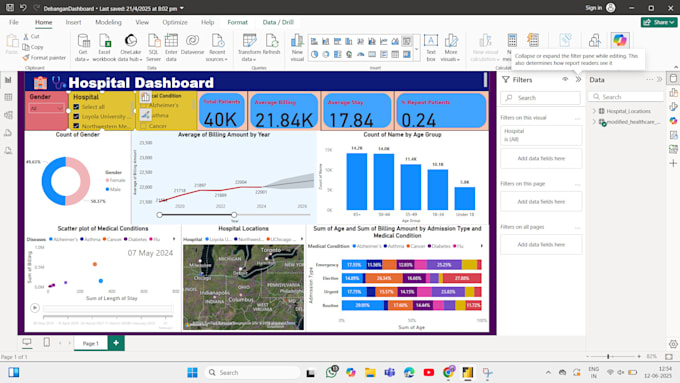The height and width of the screenshot is (383, 680).
Task: Expand the modified_healthcare table
Action: [594, 122]
